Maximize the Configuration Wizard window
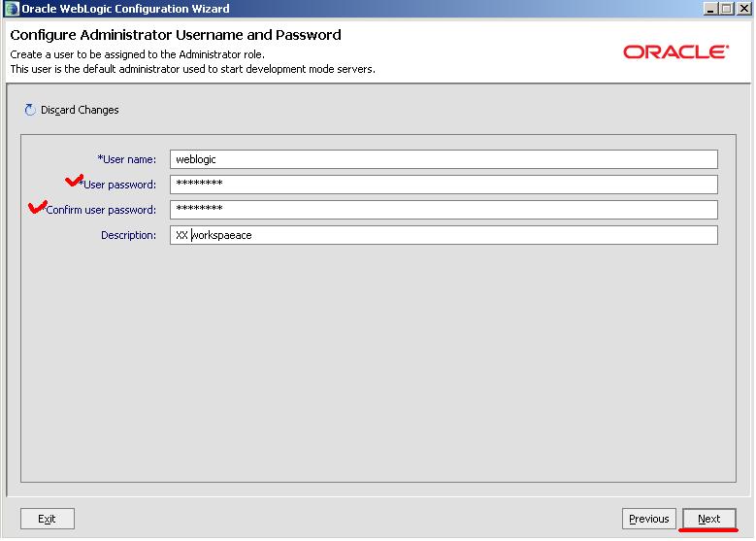The width and height of the screenshot is (756, 541). (726, 9)
